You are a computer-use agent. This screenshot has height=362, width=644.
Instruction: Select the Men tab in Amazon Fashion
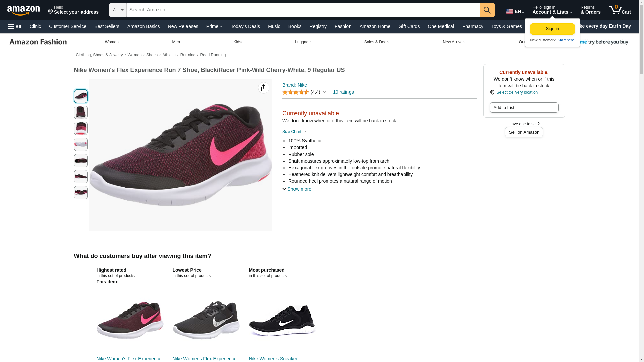point(176,42)
